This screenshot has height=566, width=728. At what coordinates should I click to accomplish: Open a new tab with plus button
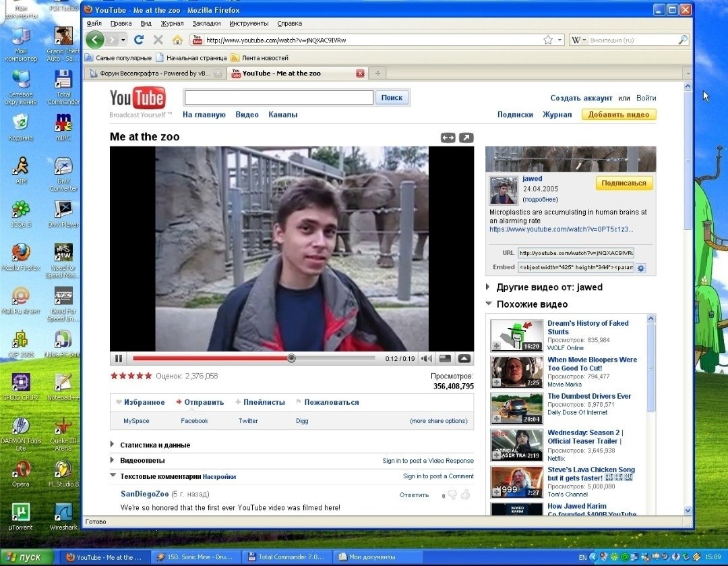[378, 73]
